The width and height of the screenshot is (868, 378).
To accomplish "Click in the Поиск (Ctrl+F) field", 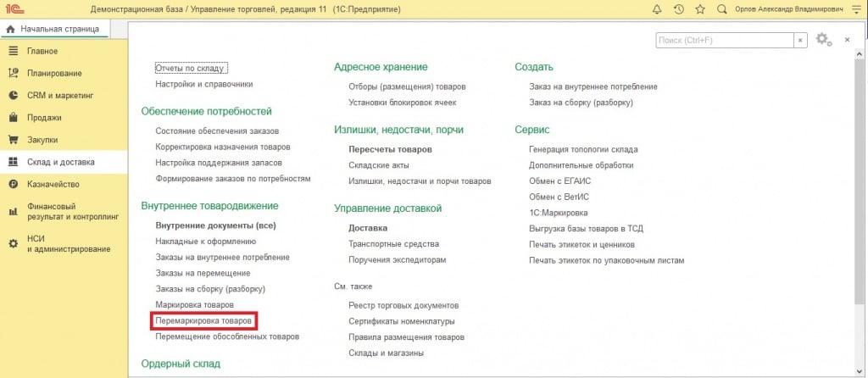I will (x=723, y=40).
